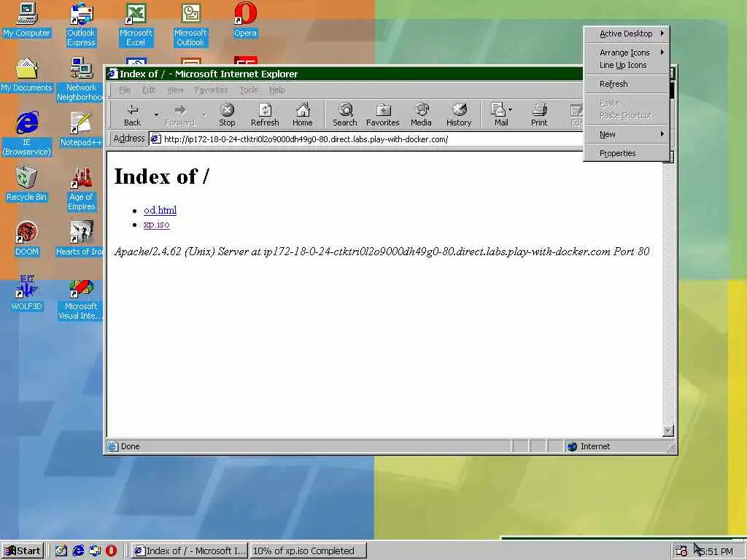Click the scroll down arrow in IE

tap(667, 431)
